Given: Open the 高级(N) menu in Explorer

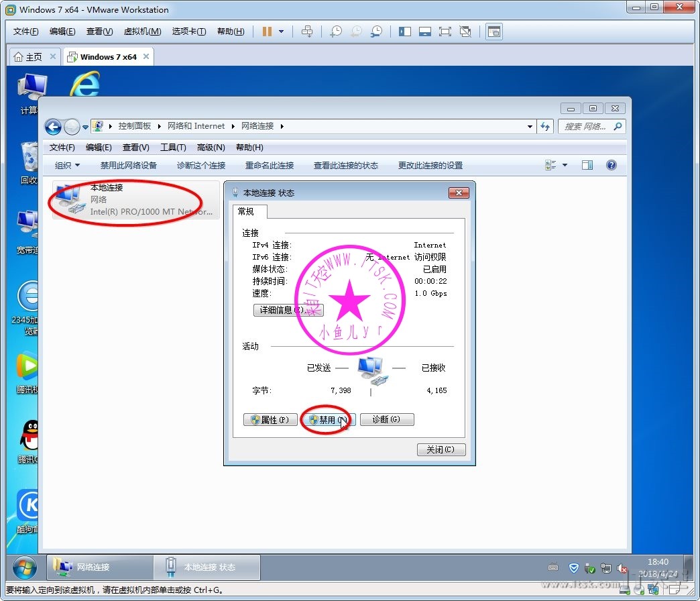Looking at the screenshot, I should pos(211,148).
